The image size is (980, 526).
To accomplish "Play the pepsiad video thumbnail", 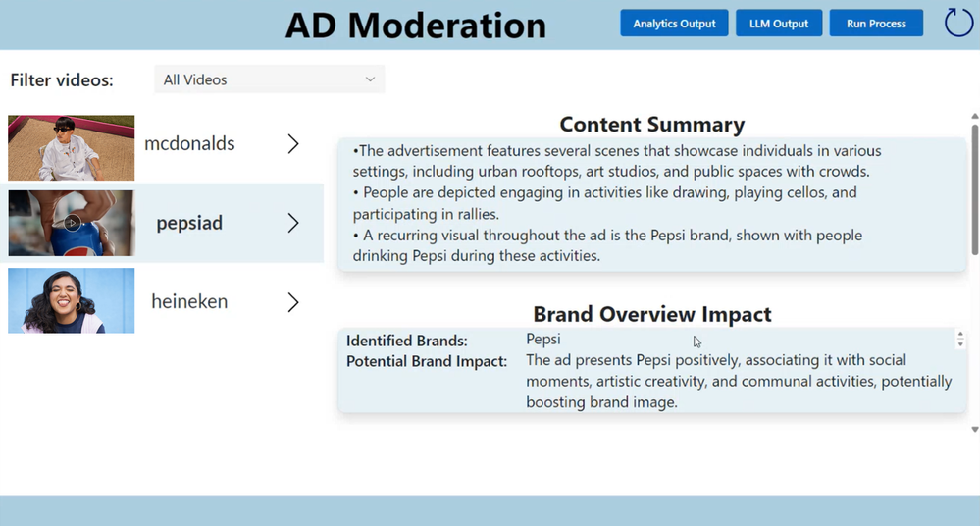I will tap(72, 223).
